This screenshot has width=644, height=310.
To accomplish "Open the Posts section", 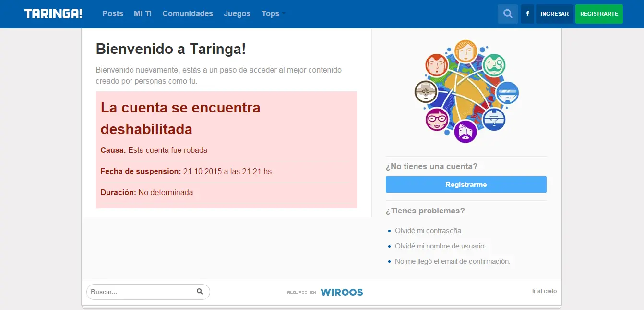I will pyautogui.click(x=113, y=14).
